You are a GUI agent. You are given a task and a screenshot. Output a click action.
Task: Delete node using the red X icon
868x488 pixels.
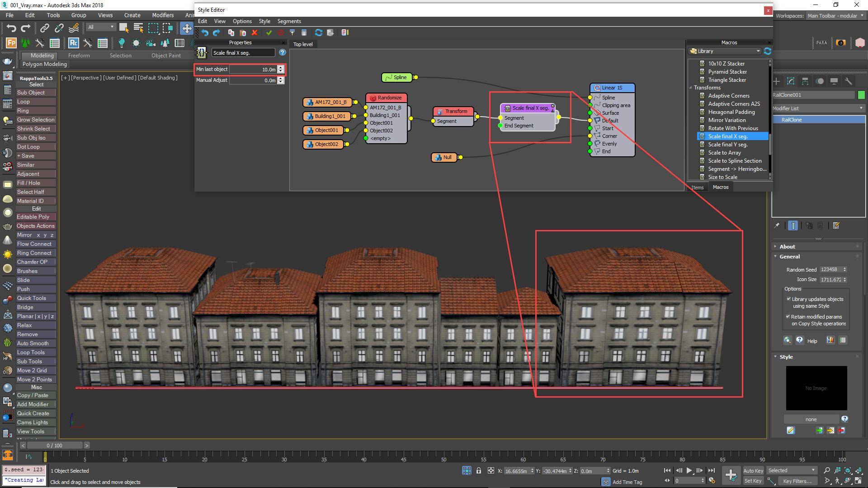click(255, 33)
